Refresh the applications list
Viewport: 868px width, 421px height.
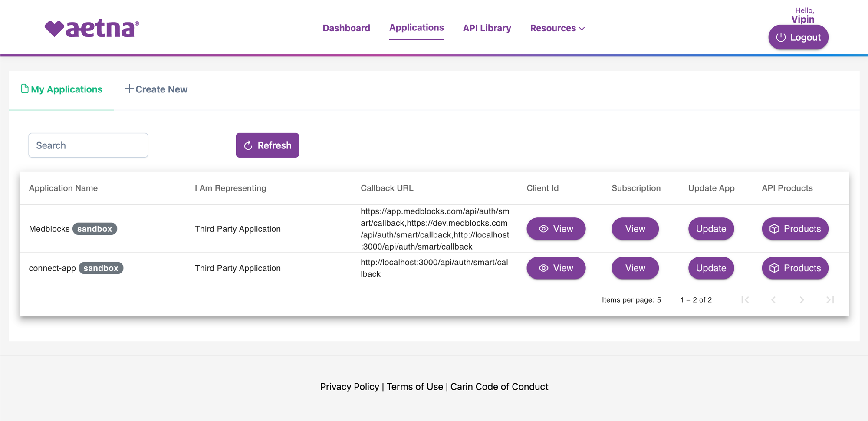tap(267, 145)
